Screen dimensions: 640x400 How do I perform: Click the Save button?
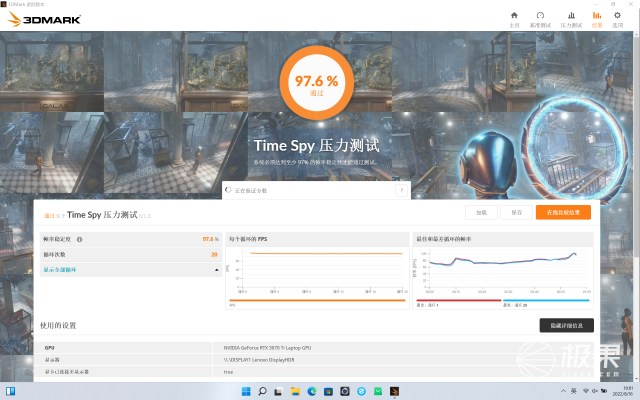click(x=516, y=212)
